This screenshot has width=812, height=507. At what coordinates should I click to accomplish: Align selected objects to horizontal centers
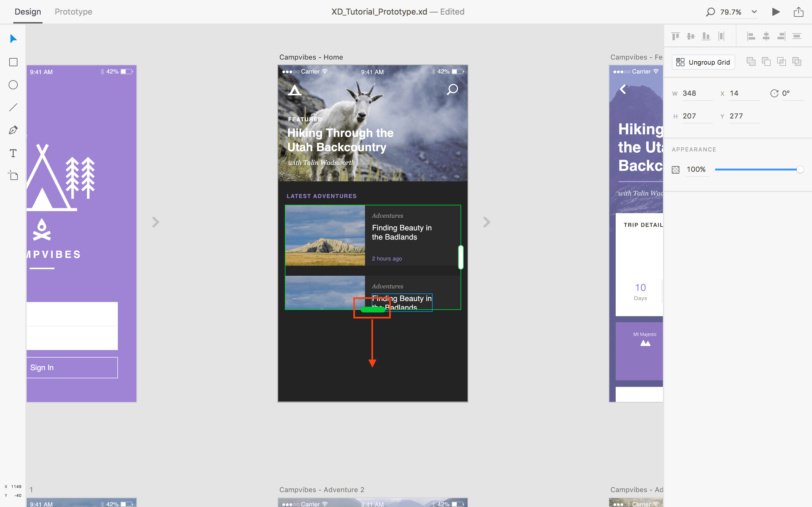click(x=766, y=35)
